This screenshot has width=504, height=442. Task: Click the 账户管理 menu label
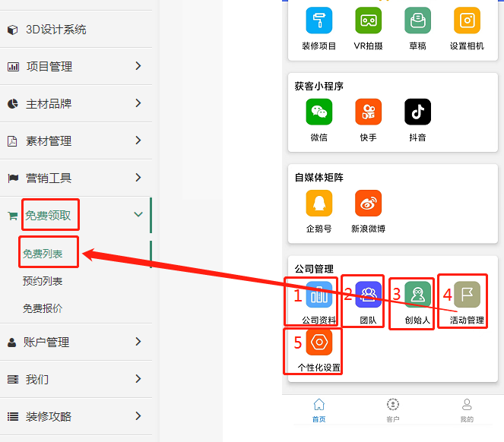(46, 342)
